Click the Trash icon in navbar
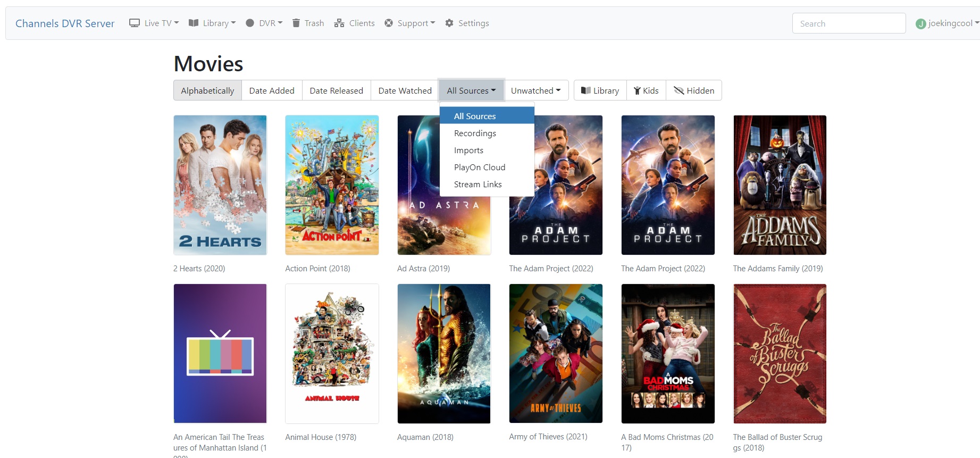 coord(296,23)
